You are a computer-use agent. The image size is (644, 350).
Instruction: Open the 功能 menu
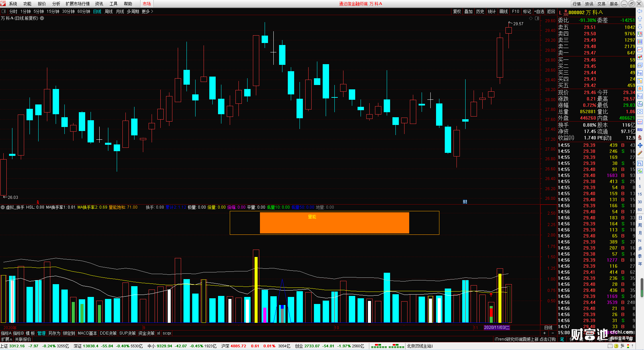click(x=28, y=4)
